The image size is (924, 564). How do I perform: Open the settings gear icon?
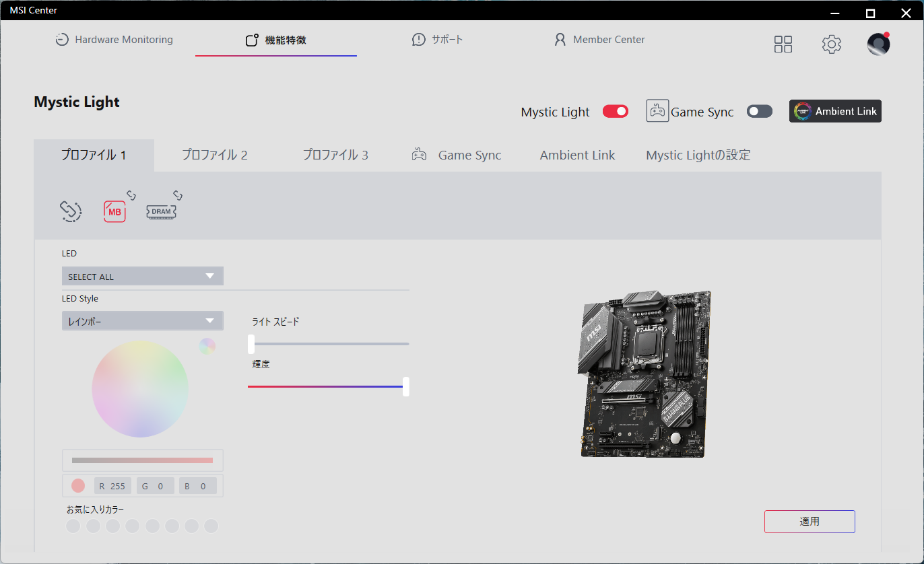point(832,44)
